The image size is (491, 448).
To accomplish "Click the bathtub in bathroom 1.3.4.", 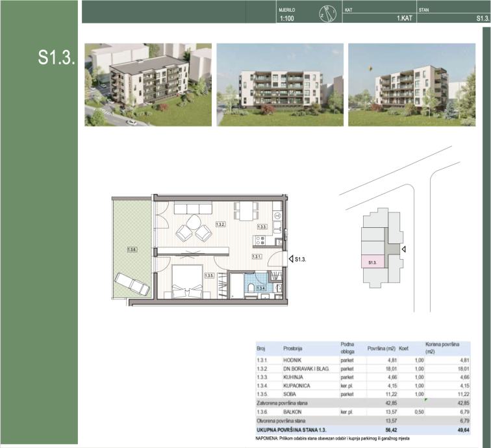I will click(236, 286).
